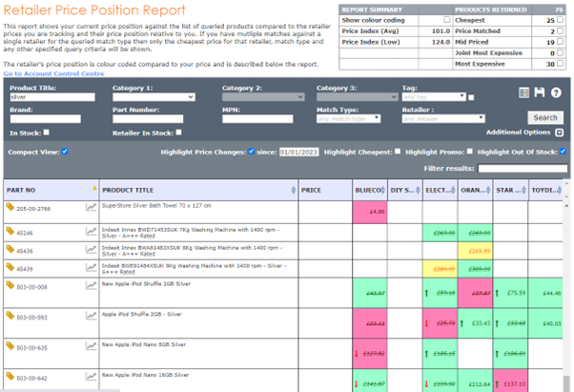This screenshot has width=574, height=392.
Task: Sort the ELECT... retailer column
Action: click(x=453, y=190)
